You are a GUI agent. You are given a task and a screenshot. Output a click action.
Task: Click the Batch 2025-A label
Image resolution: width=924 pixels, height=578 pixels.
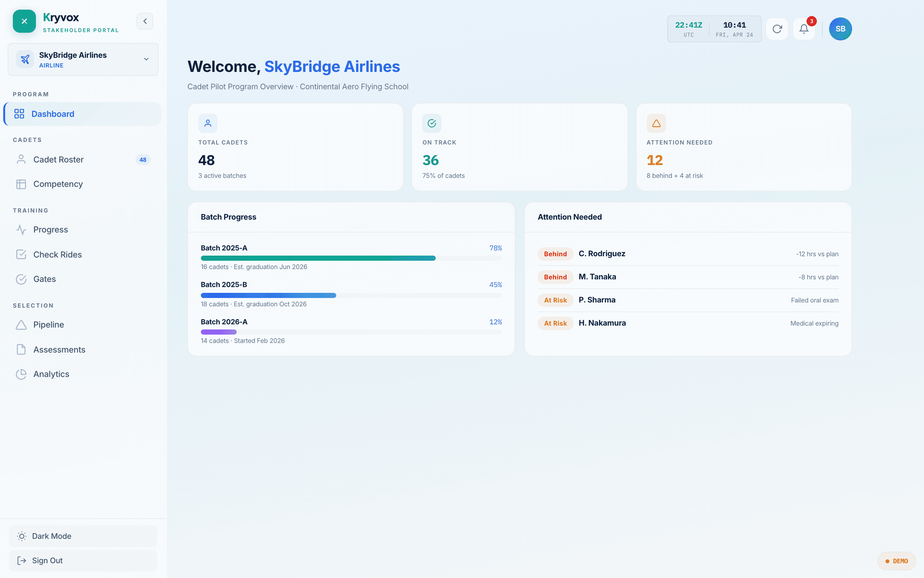click(224, 248)
